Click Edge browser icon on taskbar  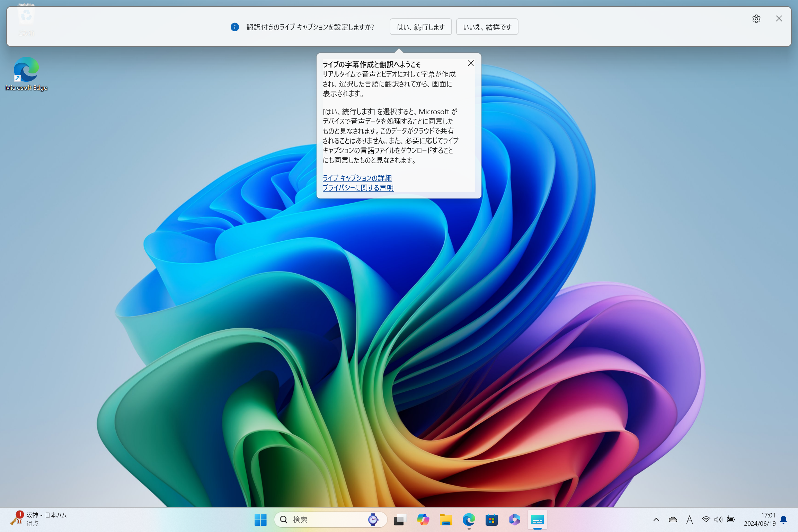tap(469, 520)
